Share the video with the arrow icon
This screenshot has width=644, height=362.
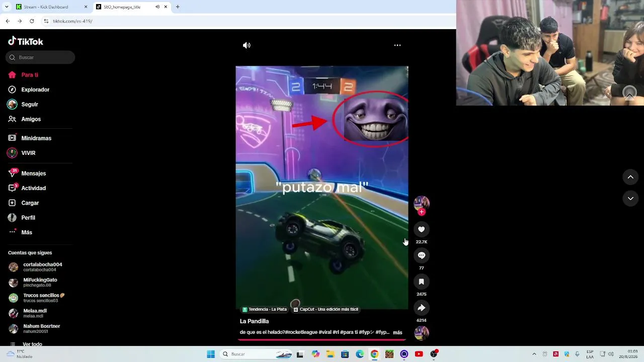tap(422, 308)
